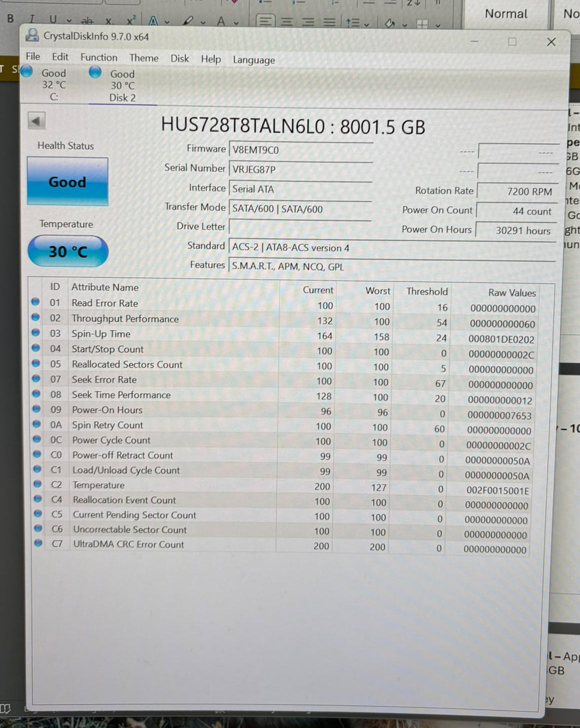Click the Spin-Up Time attribute name
The width and height of the screenshot is (580, 728).
(x=101, y=334)
